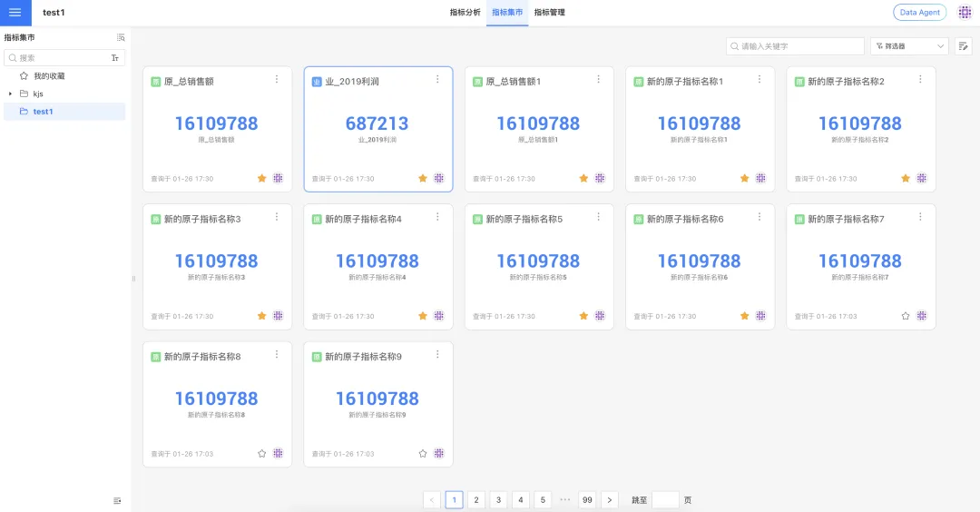Open the edit layout icon beside filter
This screenshot has height=512, width=980.
click(963, 46)
